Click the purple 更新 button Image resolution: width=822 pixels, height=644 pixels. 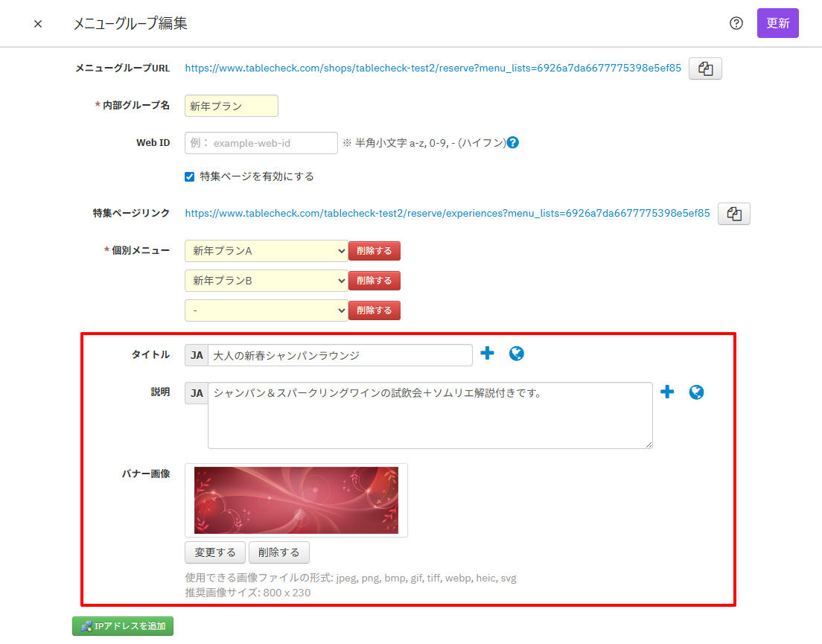pyautogui.click(x=777, y=23)
